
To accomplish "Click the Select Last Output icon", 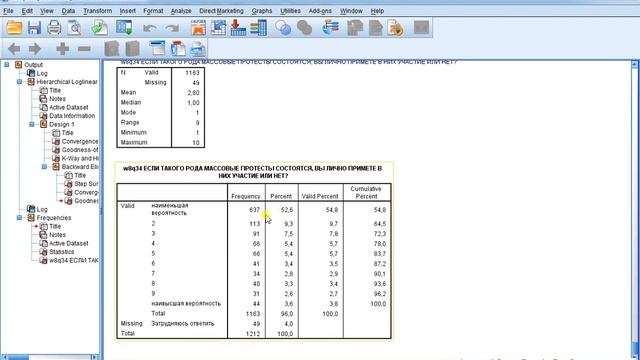I will click(331, 28).
